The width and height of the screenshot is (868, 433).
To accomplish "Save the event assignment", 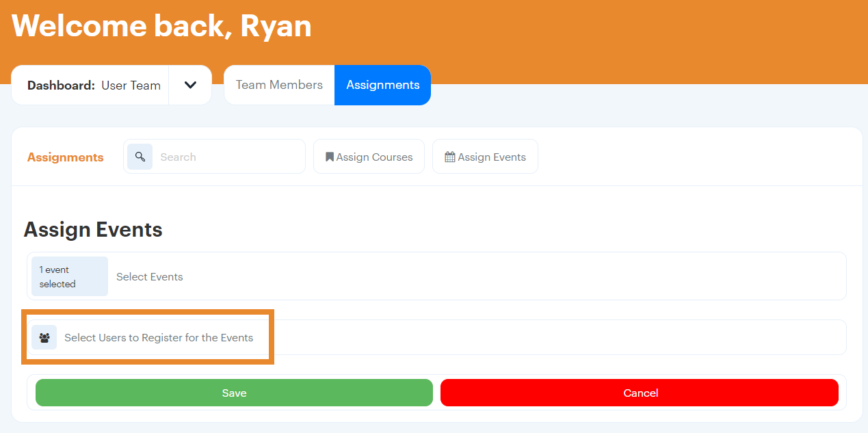I will pyautogui.click(x=234, y=393).
